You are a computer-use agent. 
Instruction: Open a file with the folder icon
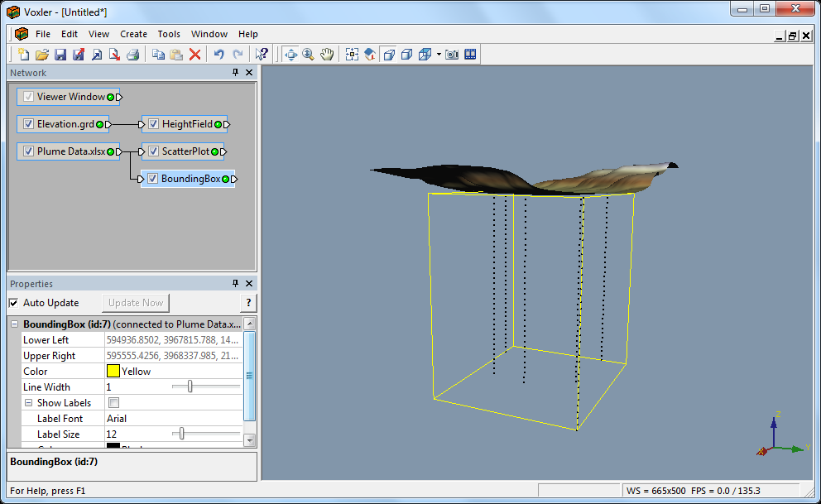click(x=42, y=54)
